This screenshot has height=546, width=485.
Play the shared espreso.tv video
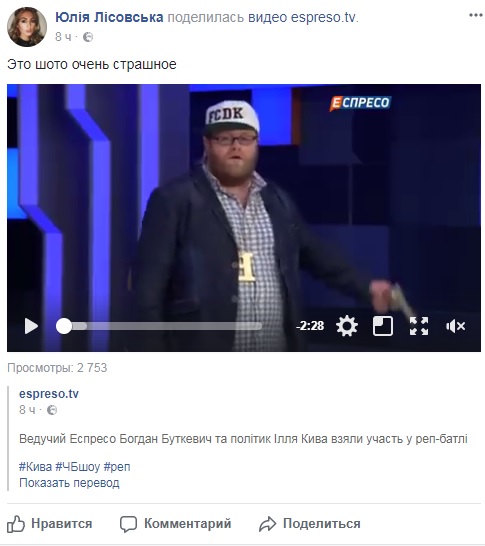(31, 326)
